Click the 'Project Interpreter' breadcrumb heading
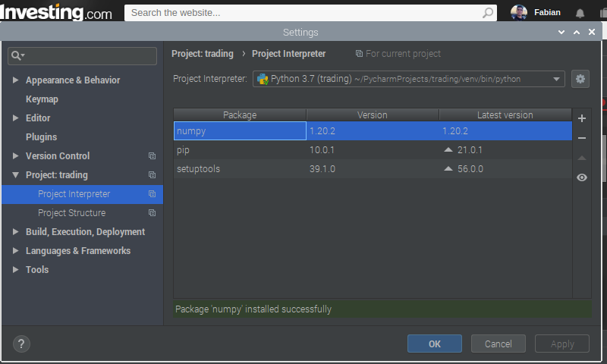The image size is (607, 364). pos(289,54)
